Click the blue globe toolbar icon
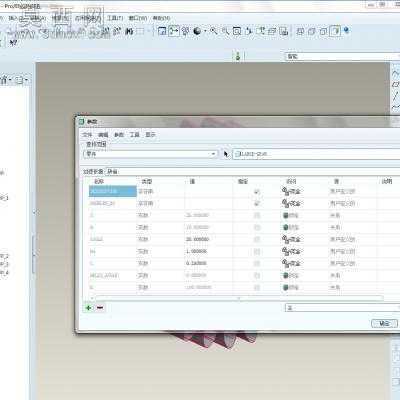This screenshot has height=400, width=400. click(347, 31)
